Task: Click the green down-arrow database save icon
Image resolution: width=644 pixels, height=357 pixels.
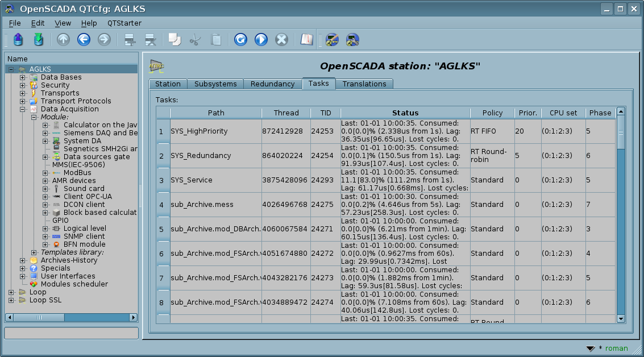Action: point(38,40)
